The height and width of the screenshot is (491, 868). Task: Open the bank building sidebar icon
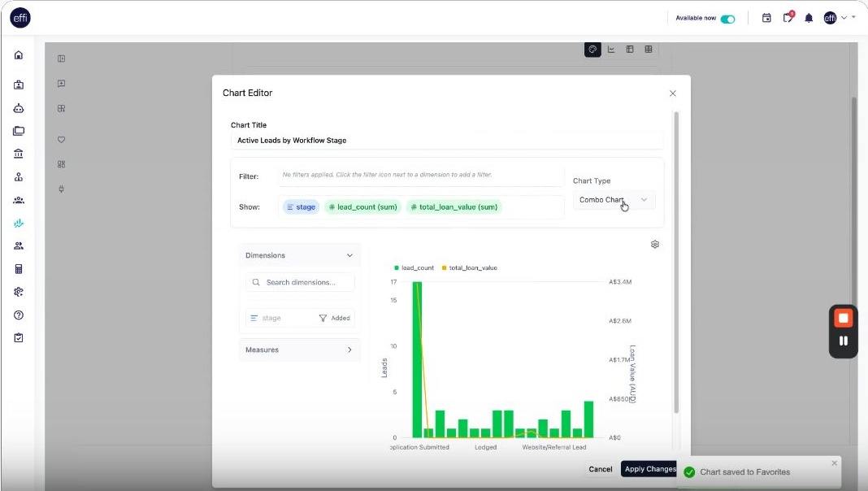[x=18, y=154]
